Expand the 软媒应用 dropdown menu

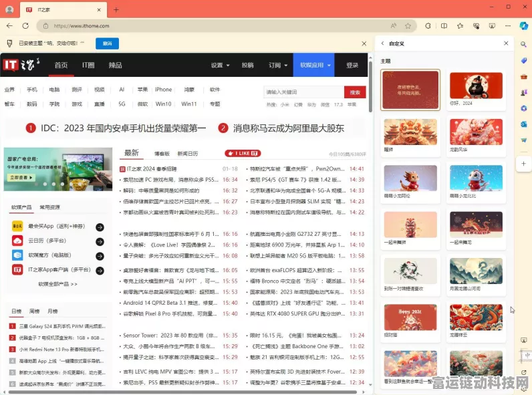tap(314, 65)
